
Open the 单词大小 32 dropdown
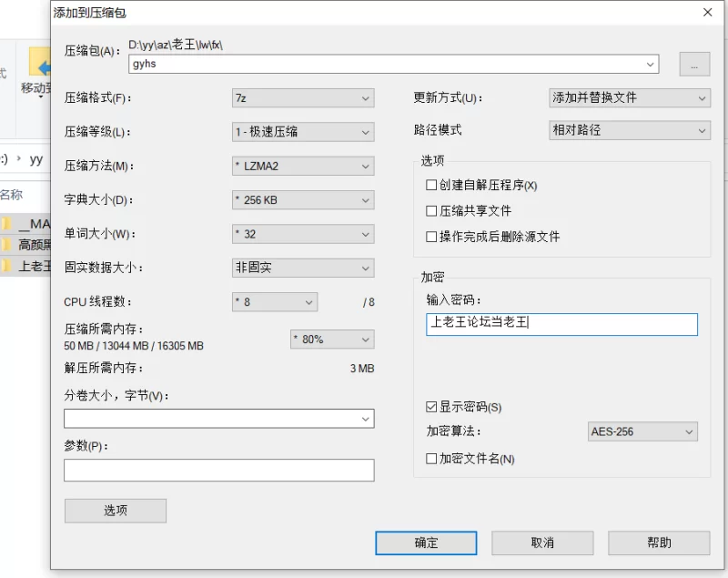303,234
